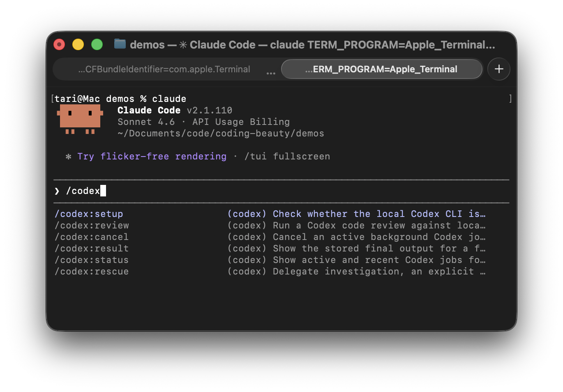
Task: Click the prompt chevron before /codex
Action: (x=57, y=191)
